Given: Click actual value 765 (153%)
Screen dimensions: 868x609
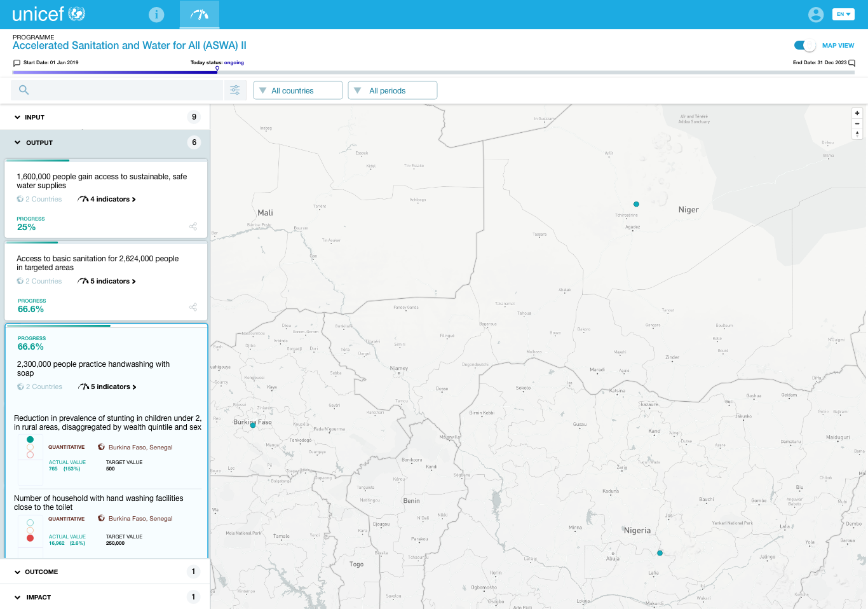Looking at the screenshot, I should (x=65, y=469).
